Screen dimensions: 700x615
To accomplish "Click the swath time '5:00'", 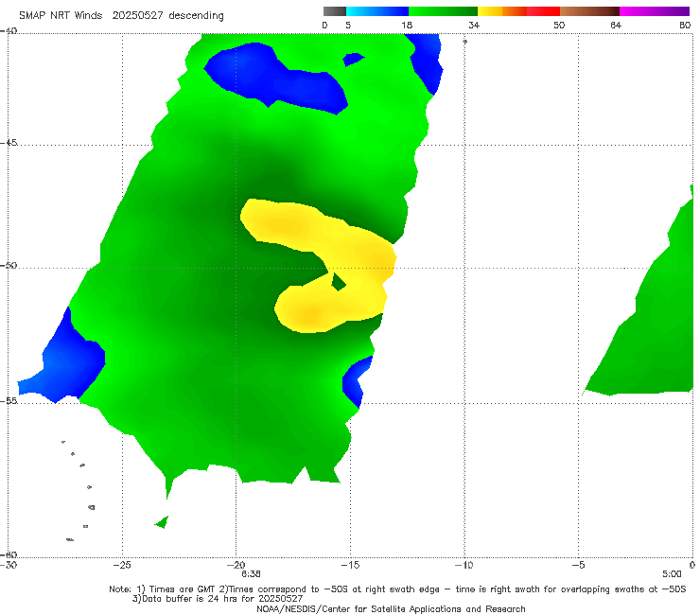I will [672, 574].
